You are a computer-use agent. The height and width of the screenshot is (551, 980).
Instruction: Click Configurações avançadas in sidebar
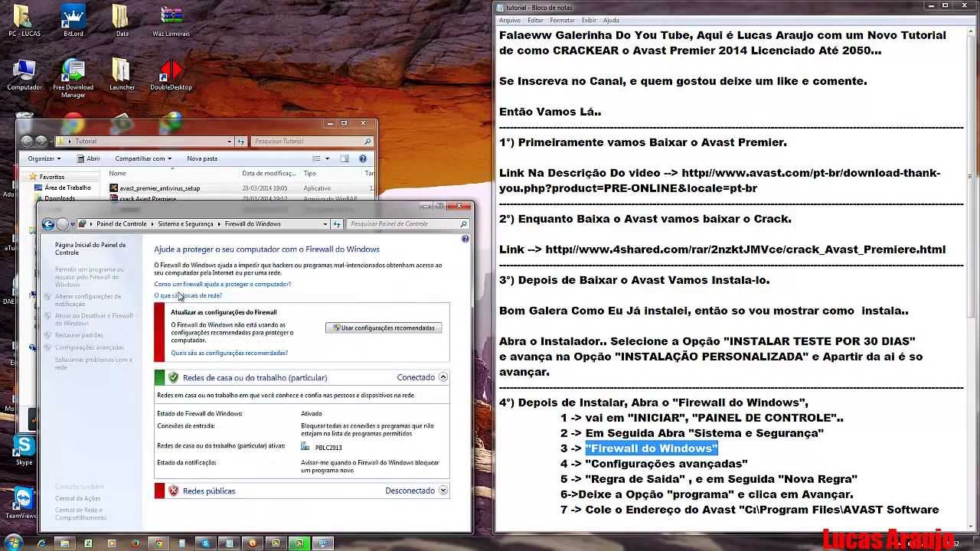(89, 347)
